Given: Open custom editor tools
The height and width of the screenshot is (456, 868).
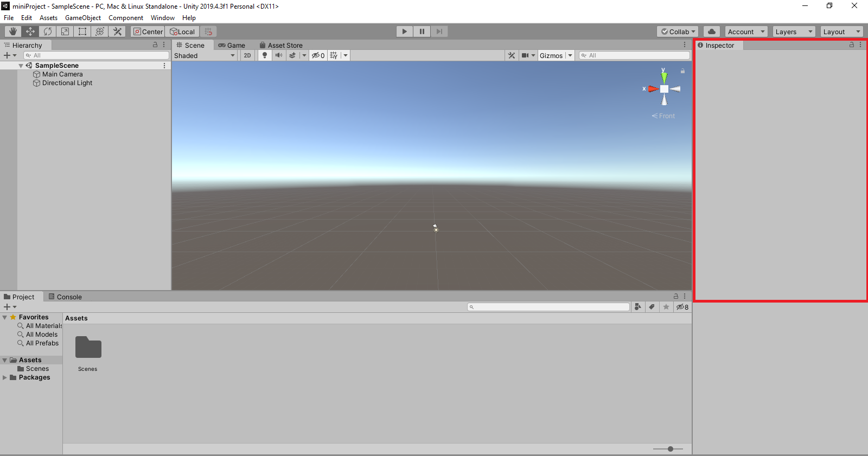Looking at the screenshot, I should point(117,31).
